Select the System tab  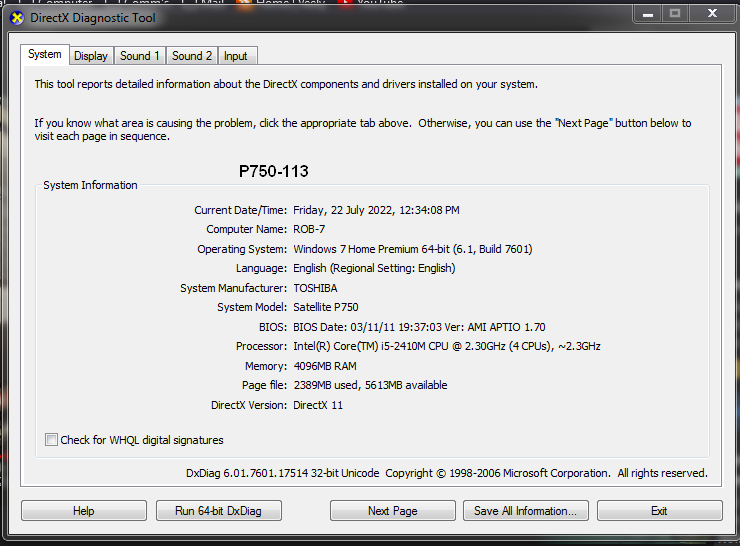pyautogui.click(x=45, y=54)
